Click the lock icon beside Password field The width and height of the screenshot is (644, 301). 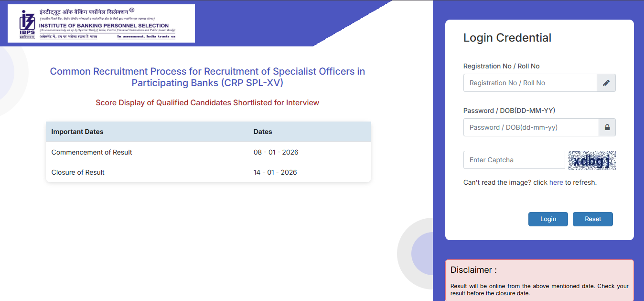(x=607, y=127)
